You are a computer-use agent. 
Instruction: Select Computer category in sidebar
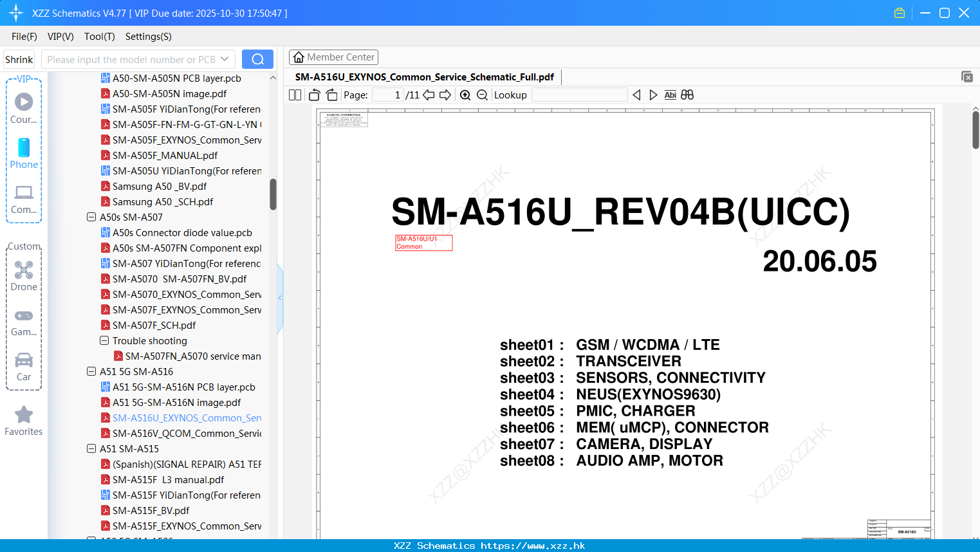[x=24, y=199]
